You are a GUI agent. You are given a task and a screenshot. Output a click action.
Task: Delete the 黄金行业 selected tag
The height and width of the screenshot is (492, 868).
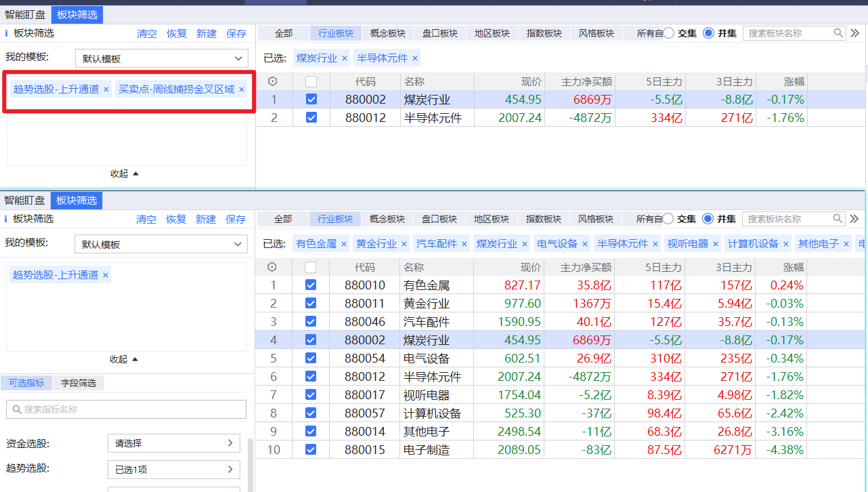point(404,244)
